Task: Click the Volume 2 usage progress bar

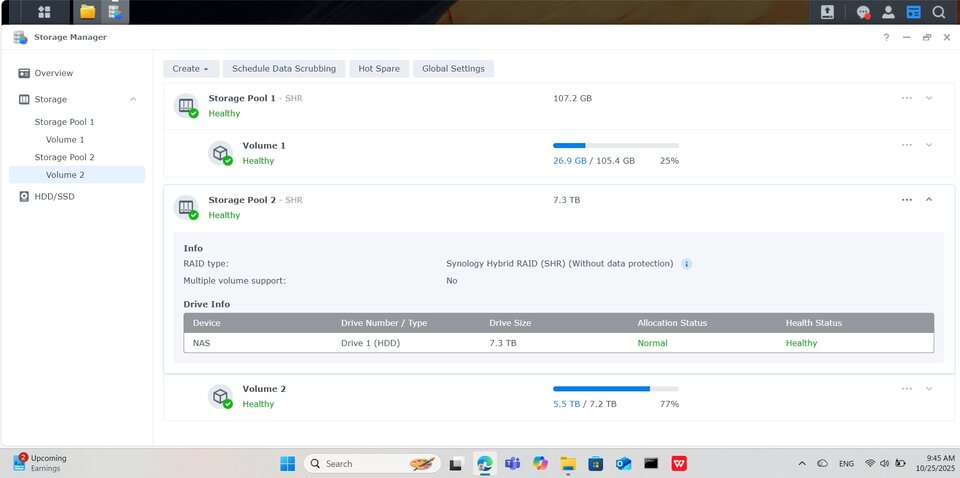Action: 616,389
